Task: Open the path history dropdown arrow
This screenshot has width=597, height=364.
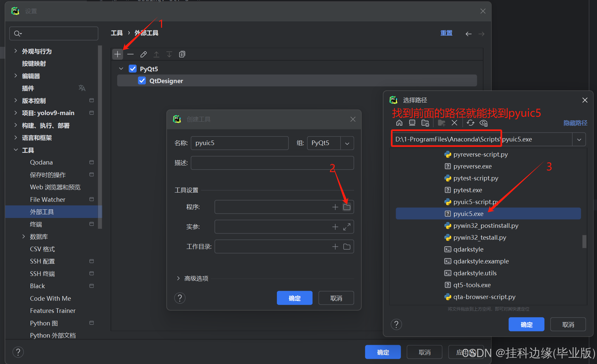Action: pyautogui.click(x=579, y=139)
